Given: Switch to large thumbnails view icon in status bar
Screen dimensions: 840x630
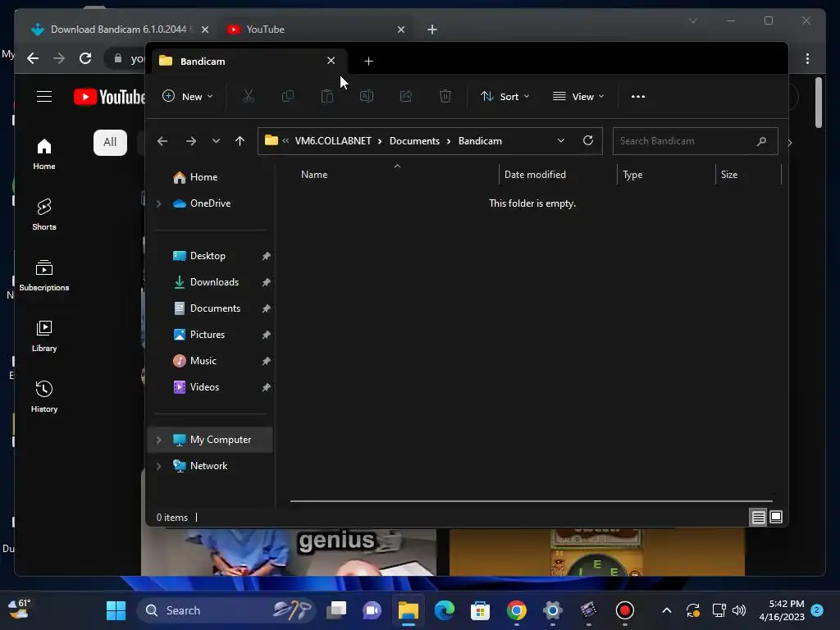Looking at the screenshot, I should (x=776, y=517).
